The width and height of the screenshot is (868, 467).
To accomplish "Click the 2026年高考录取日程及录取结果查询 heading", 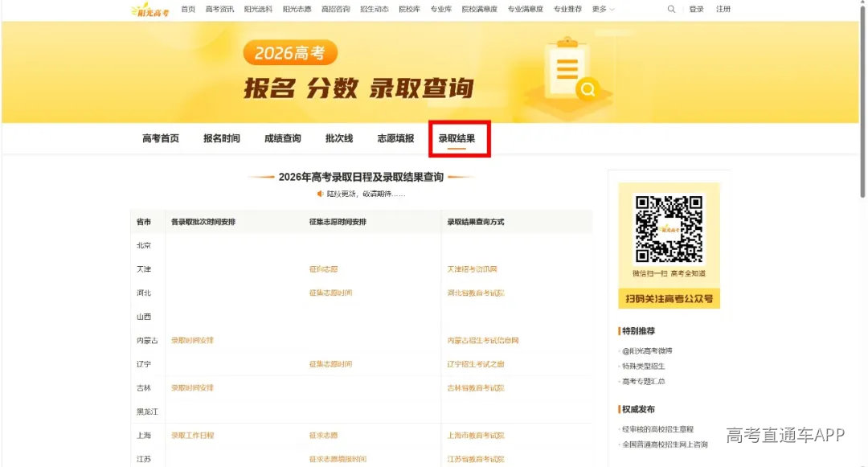I will (361, 177).
